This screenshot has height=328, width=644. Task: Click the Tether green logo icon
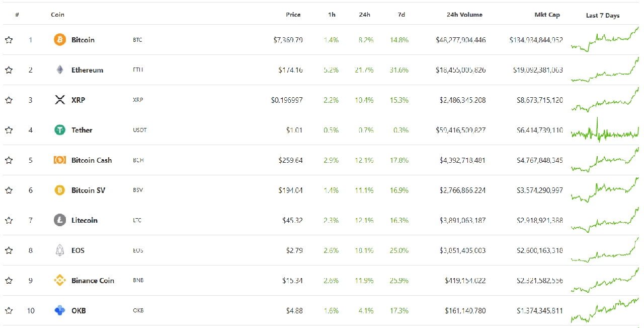(x=60, y=130)
